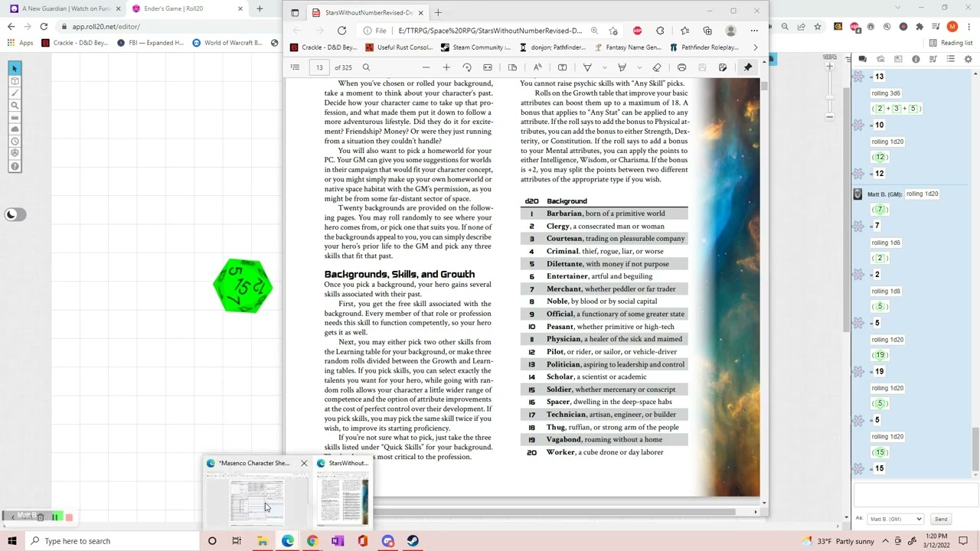Image resolution: width=980 pixels, height=551 pixels.
Task: Expand draw pen options dropdown
Action: [604, 67]
